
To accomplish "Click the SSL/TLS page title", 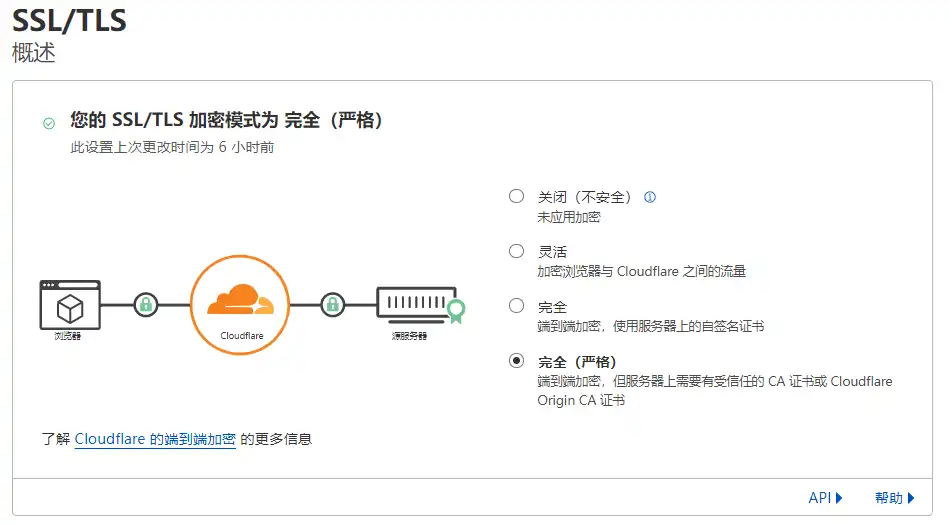I will pos(70,21).
